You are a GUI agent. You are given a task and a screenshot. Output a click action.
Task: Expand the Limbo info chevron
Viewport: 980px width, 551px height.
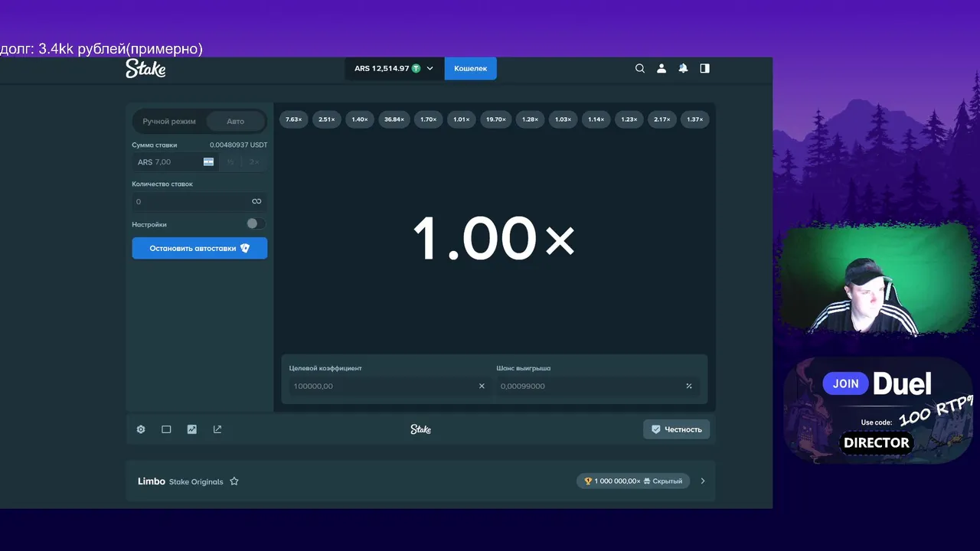click(703, 481)
